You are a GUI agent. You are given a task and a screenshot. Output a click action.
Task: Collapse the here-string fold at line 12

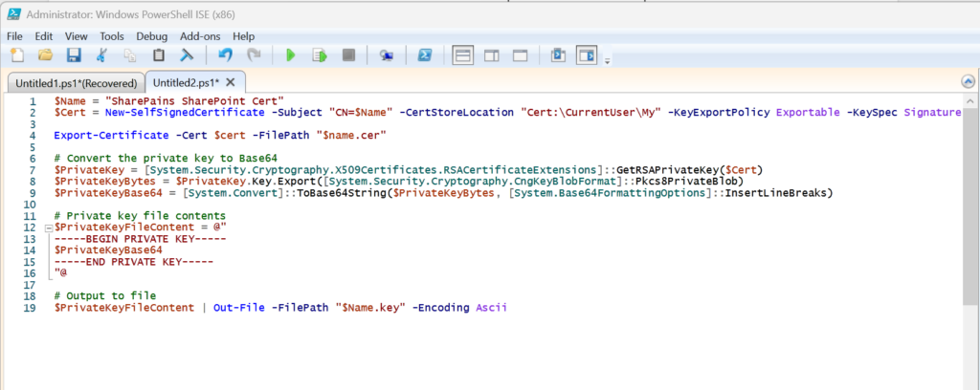[x=49, y=227]
